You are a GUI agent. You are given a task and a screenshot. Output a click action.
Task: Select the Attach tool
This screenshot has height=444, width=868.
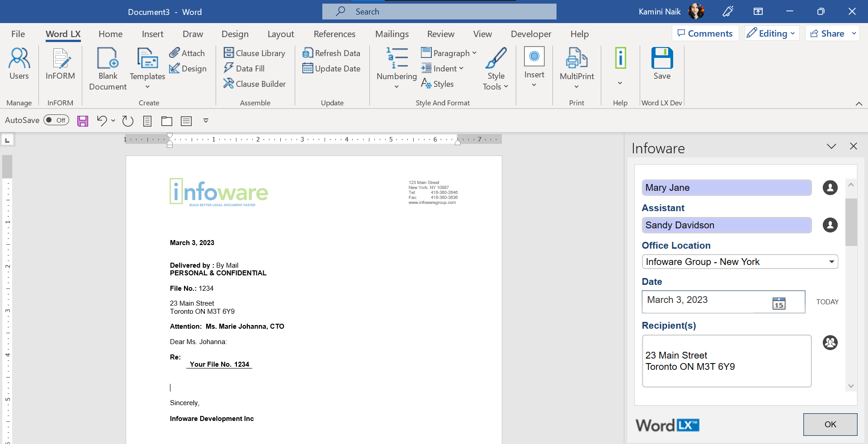(187, 53)
